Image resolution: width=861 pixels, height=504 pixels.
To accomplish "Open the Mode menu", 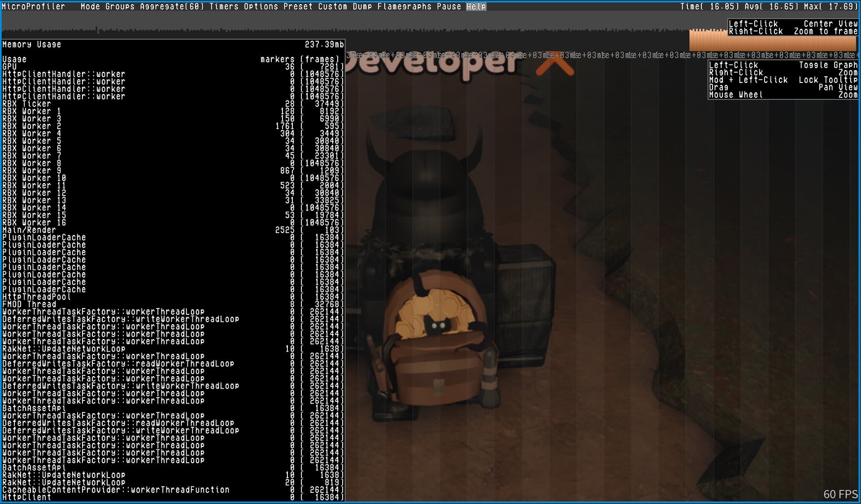I will tap(90, 6).
